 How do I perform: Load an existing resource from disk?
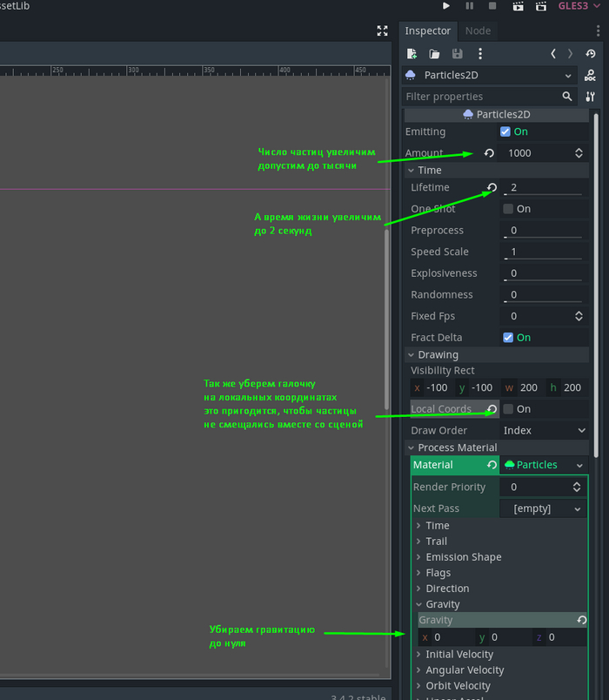[435, 54]
